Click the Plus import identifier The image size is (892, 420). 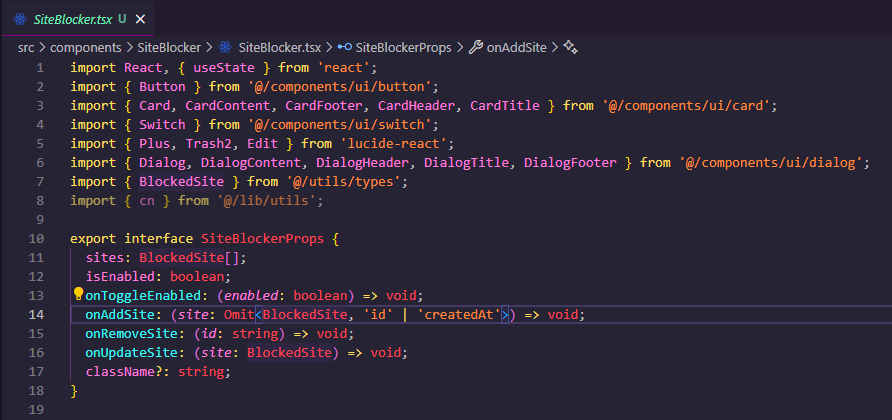point(155,144)
